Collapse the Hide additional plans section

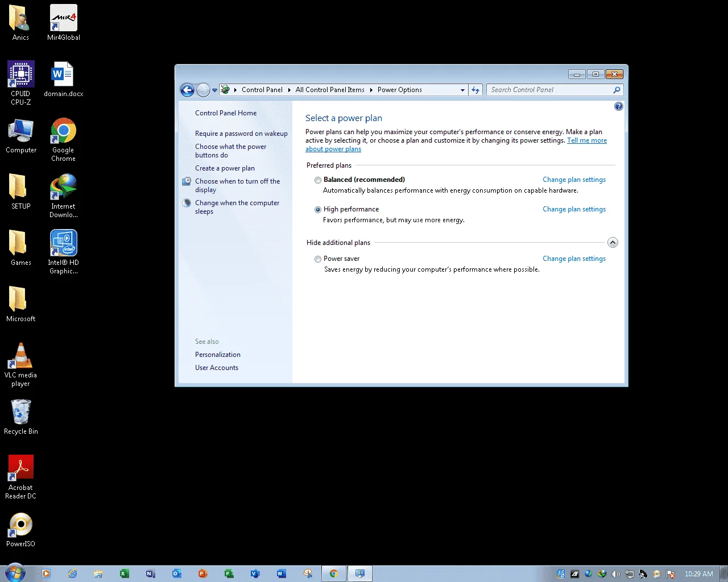click(x=613, y=243)
